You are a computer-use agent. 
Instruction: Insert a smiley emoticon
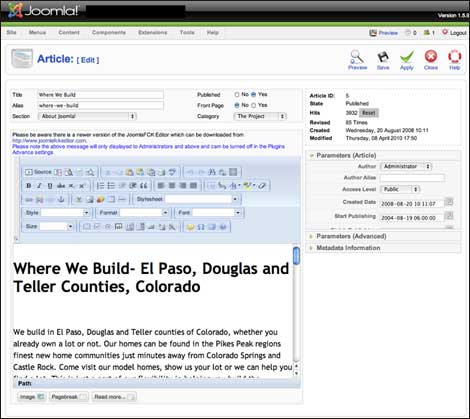pos(190,227)
